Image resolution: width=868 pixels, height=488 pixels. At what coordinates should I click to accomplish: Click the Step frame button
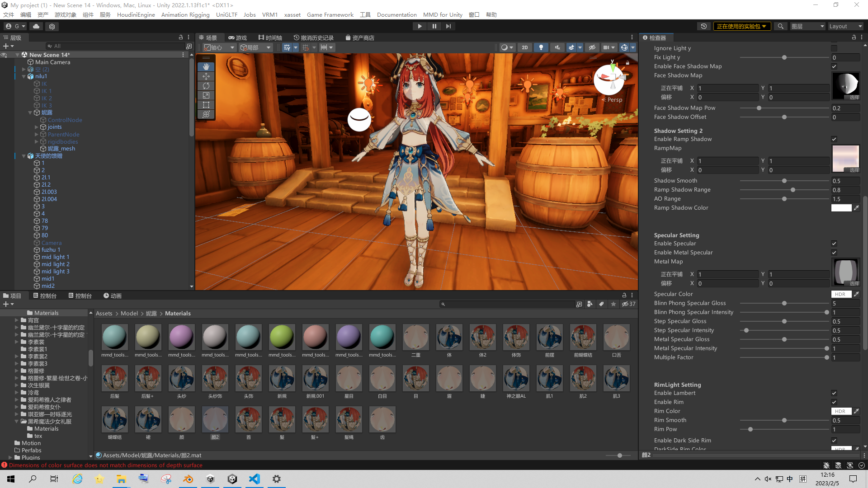pyautogui.click(x=448, y=26)
